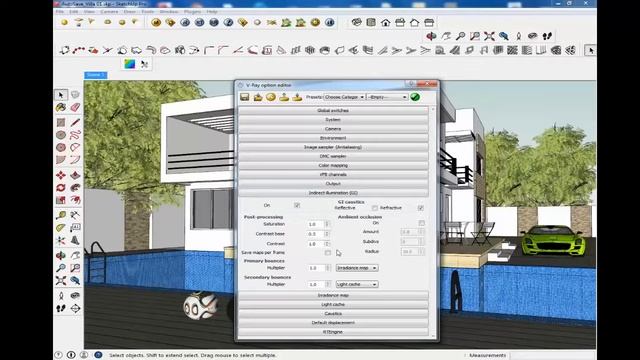The image size is (640, 360).
Task: Click the red dotted curve icon in third toolbar row
Action: click(x=79, y=50)
